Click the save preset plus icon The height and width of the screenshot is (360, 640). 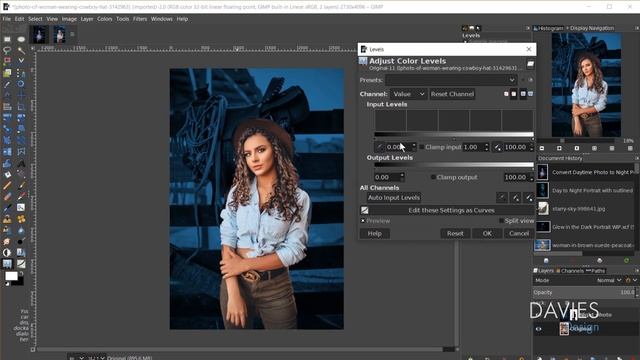click(523, 80)
